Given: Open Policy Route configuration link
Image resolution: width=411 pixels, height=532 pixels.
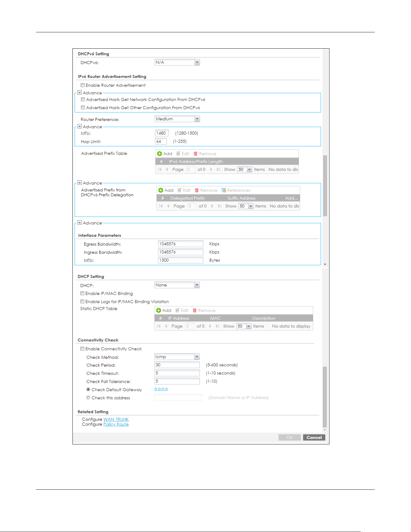Looking at the screenshot, I should pyautogui.click(x=116, y=424).
